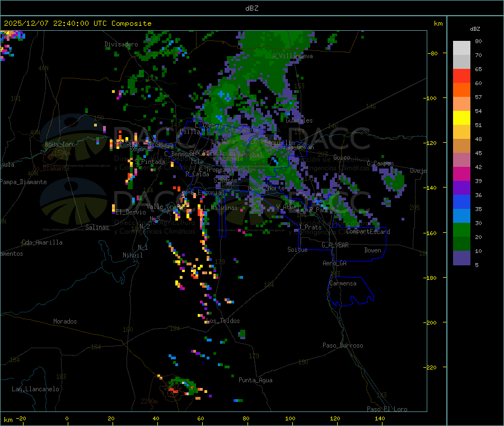Image resolution: width=504 pixels, height=426 pixels.
Task: Click the Los_Toldos label
Action: point(223,321)
